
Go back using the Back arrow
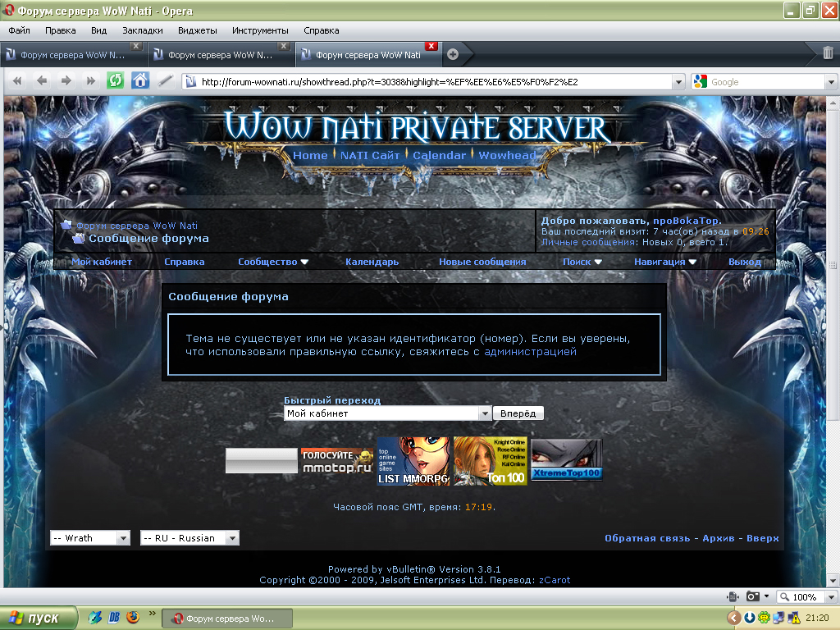coord(42,81)
